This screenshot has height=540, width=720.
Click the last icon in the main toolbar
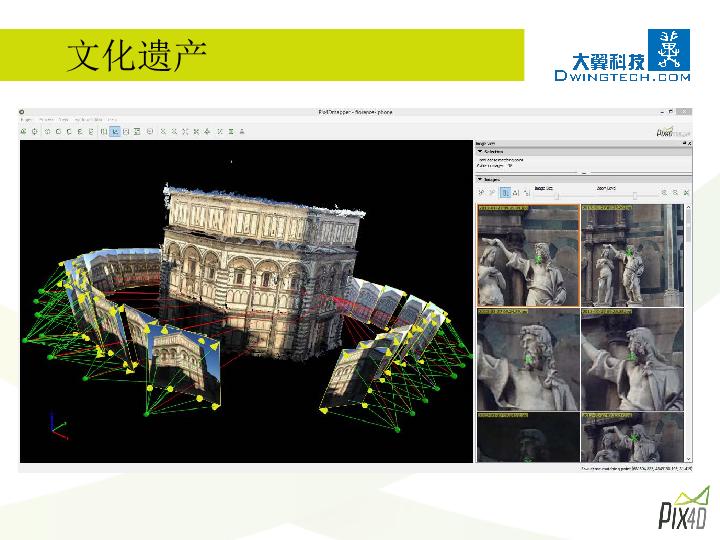242,131
